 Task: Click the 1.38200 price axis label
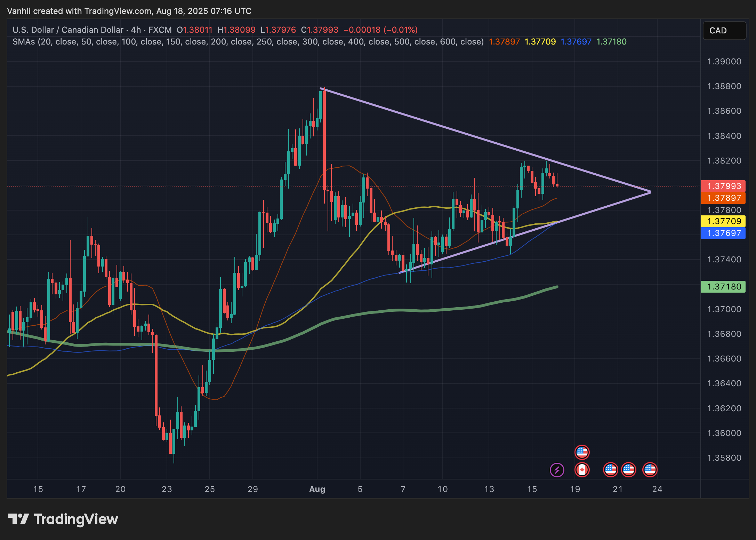724,161
